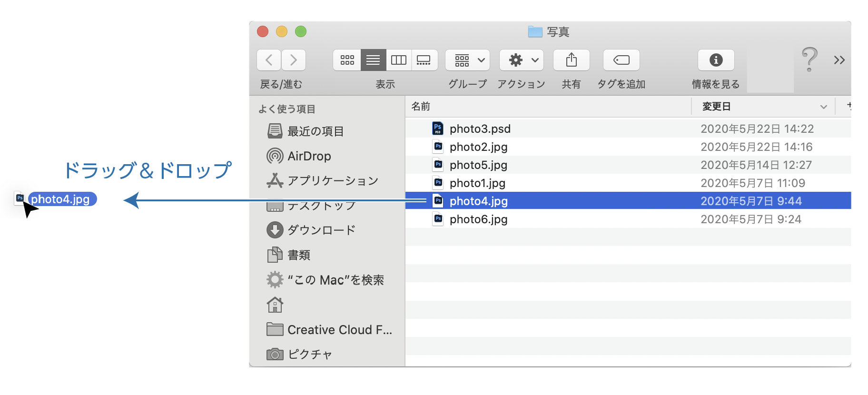
Task: Click the Get Info (情報を見る) button
Action: pos(716,60)
